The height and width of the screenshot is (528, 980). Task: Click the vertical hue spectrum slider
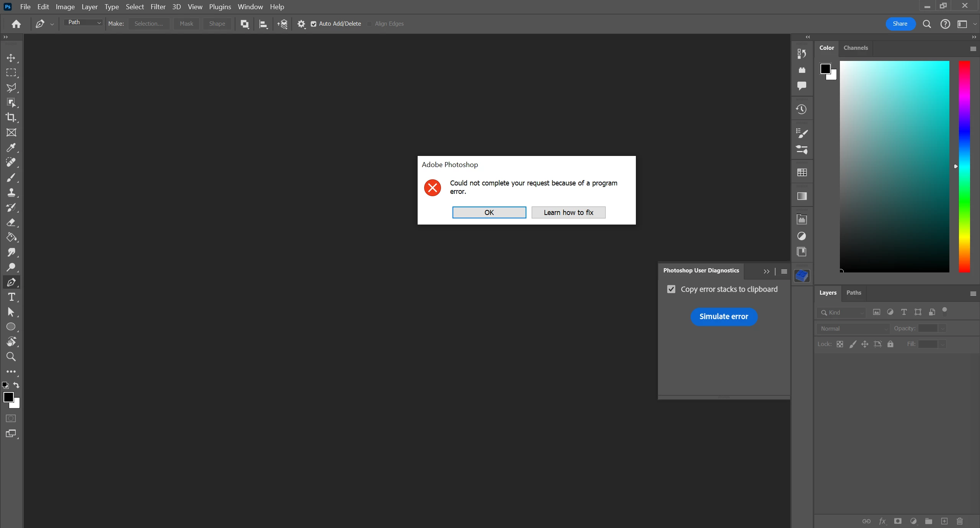tap(964, 167)
